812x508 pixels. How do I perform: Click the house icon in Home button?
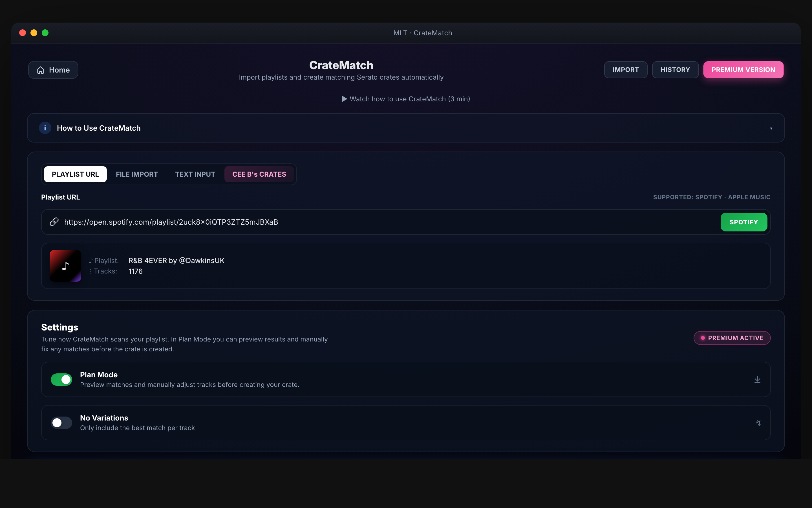point(41,70)
